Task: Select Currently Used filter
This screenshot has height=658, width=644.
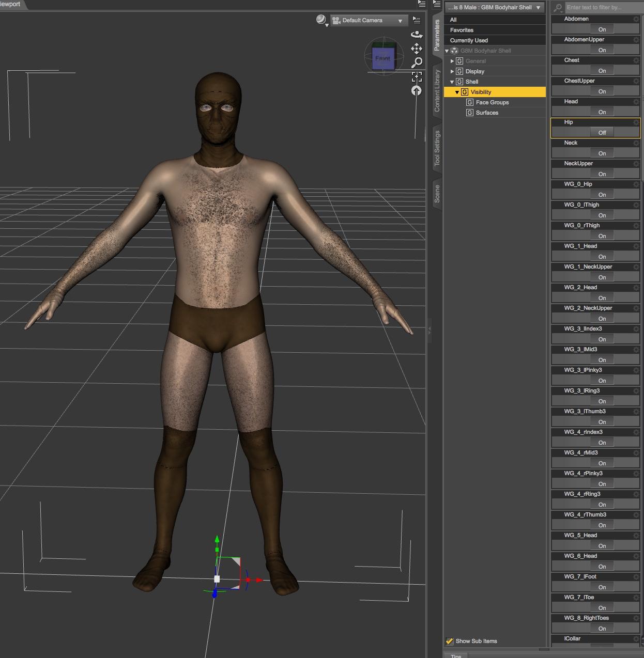Action: [469, 40]
